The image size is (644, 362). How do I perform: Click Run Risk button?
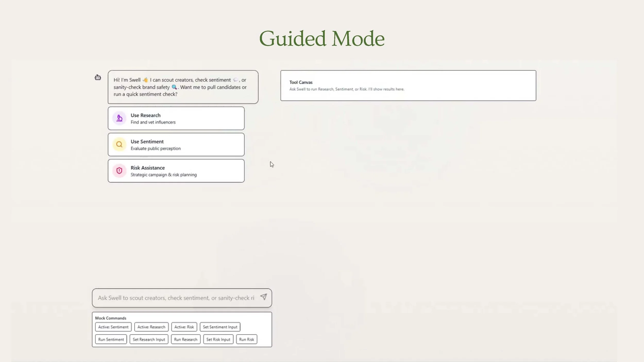tap(247, 339)
